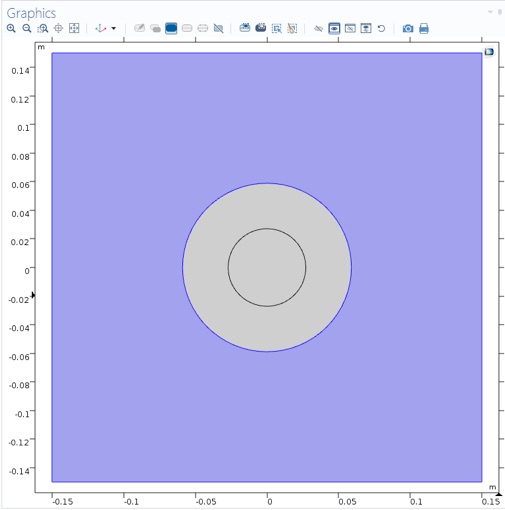The height and width of the screenshot is (510, 505).
Task: Activate the Zoom Box tool
Action: tap(42, 28)
